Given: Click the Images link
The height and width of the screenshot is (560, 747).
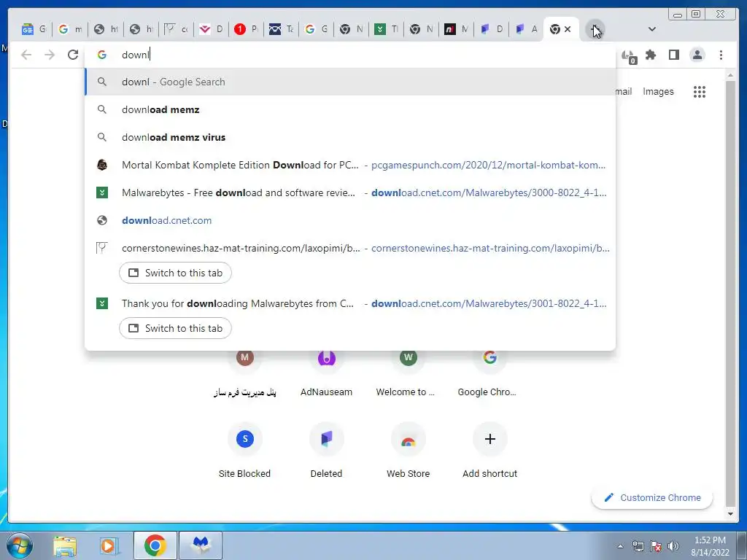Looking at the screenshot, I should [658, 91].
